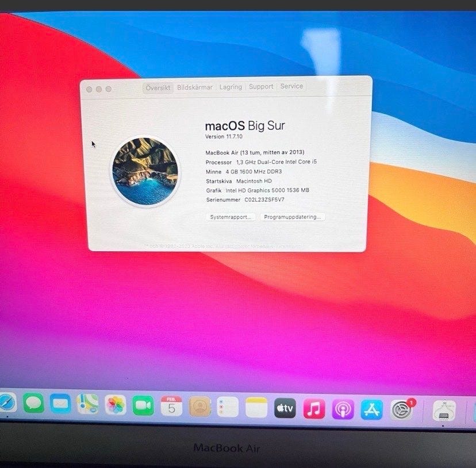Select serial number C02L23ZSF5V7
The width and height of the screenshot is (476, 468).
click(x=264, y=200)
